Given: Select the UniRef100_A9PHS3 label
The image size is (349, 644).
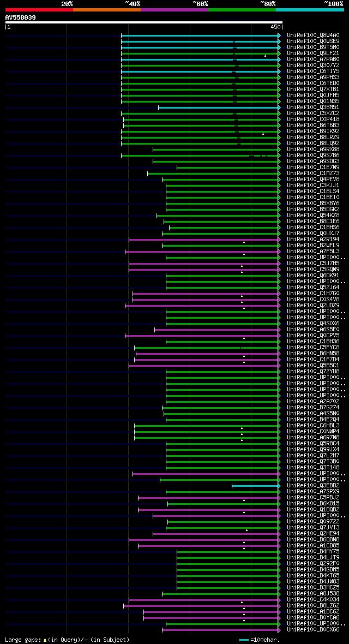Looking at the screenshot, I should pyautogui.click(x=313, y=77).
